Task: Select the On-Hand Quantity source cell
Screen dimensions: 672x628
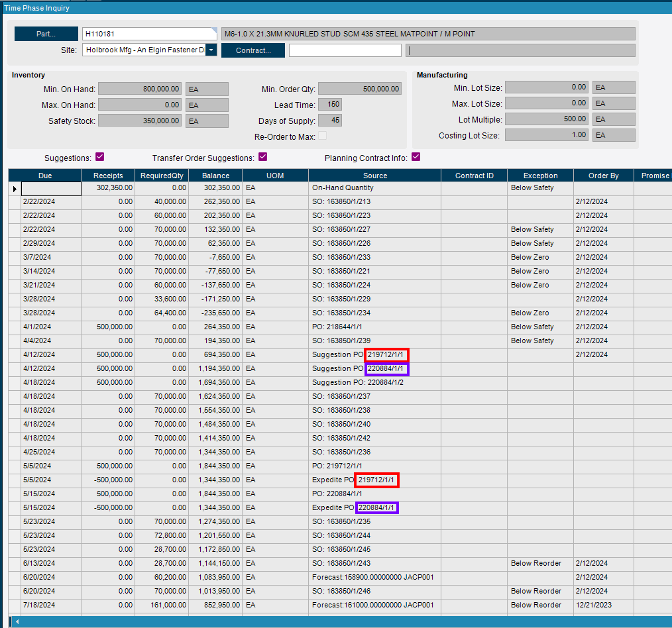Action: coord(374,187)
